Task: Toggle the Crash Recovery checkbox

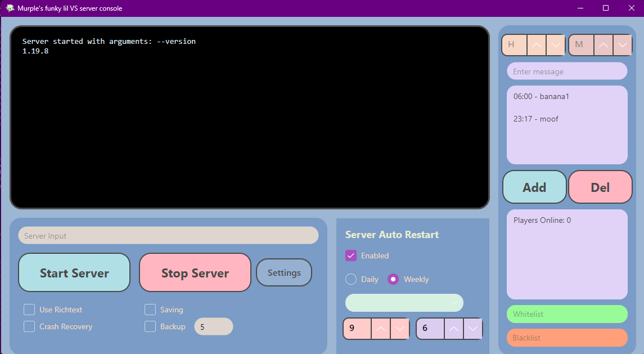Action: point(29,326)
